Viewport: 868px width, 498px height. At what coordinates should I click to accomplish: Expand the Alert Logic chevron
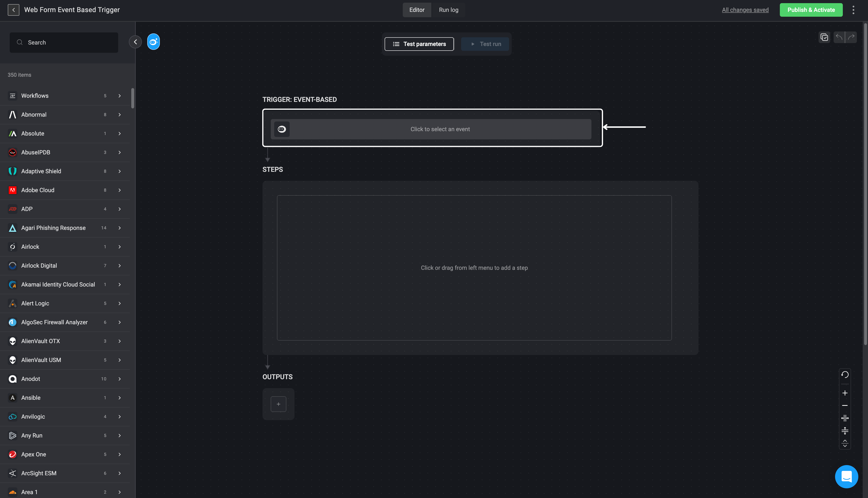119,303
